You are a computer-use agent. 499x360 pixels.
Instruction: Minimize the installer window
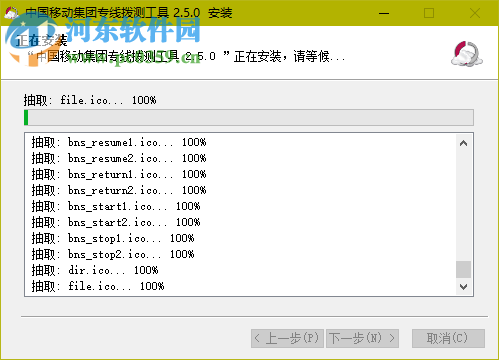384,13
